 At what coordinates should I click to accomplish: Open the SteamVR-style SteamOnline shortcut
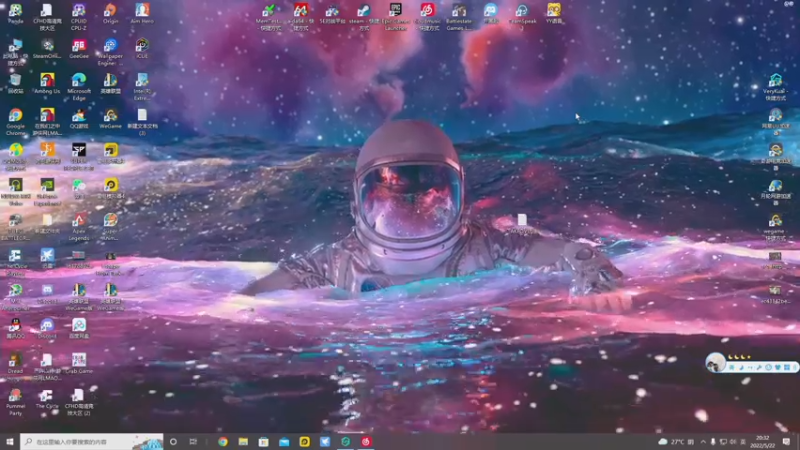[x=47, y=49]
